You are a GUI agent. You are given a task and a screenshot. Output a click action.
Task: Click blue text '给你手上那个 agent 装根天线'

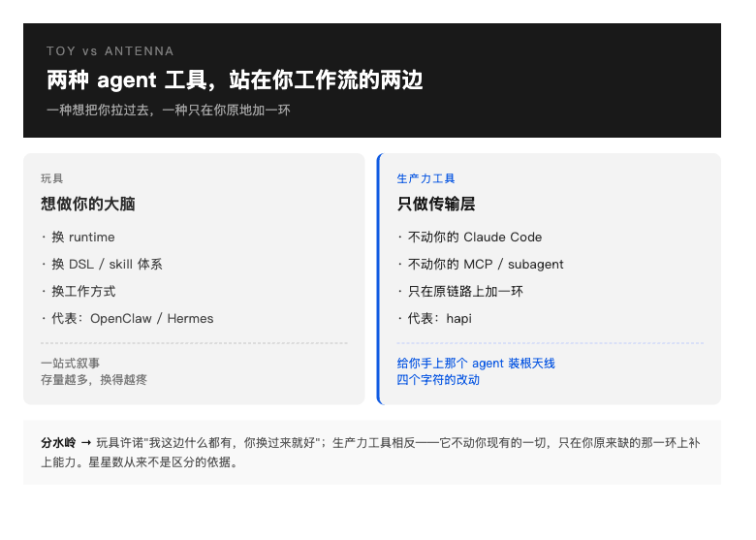click(476, 363)
